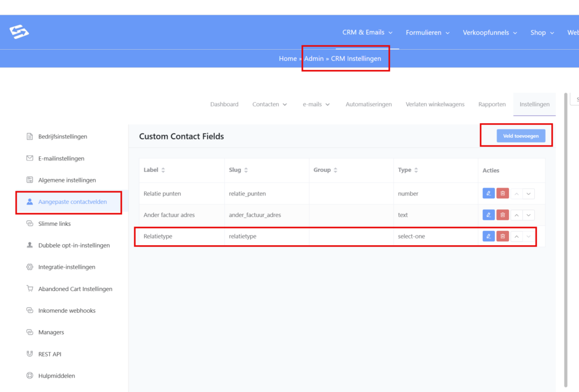Edit the Relatie punten field
This screenshot has width=579, height=392.
click(489, 194)
